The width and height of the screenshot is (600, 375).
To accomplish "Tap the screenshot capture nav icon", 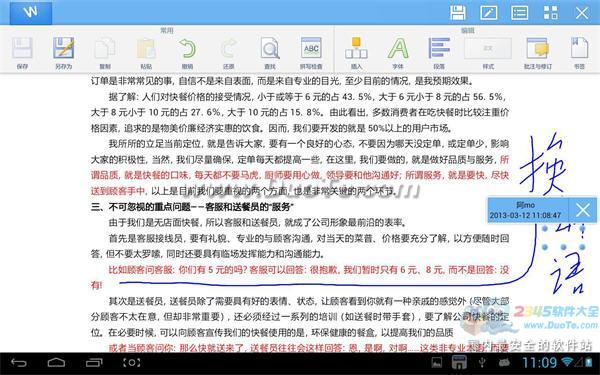I will 131,362.
